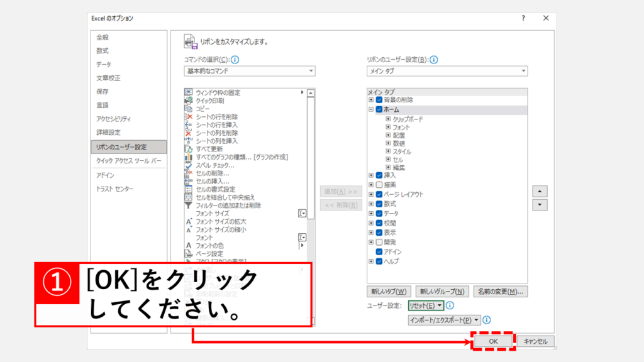Uncheck the 数式 tab checkbox
644x362 pixels.
(x=379, y=204)
